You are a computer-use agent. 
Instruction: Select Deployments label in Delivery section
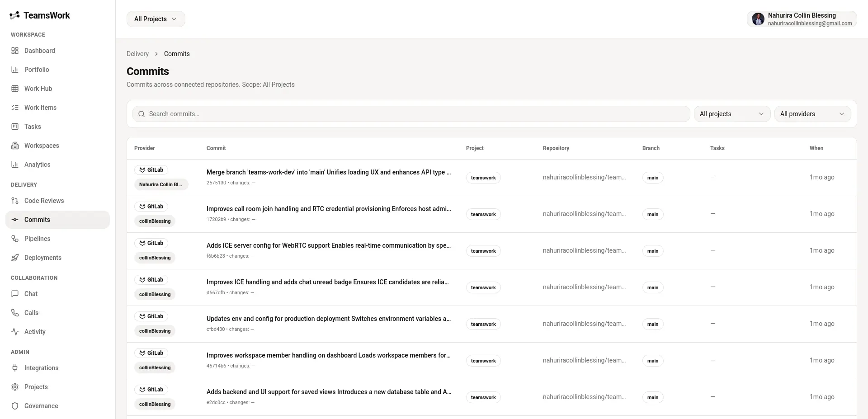click(43, 258)
